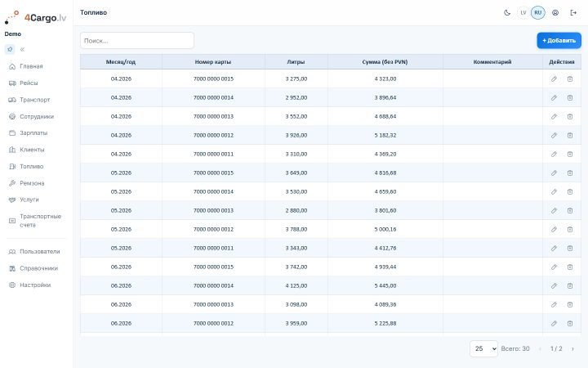588x368 pixels.
Task: Select the liters value 3 275,00
Action: pos(296,79)
